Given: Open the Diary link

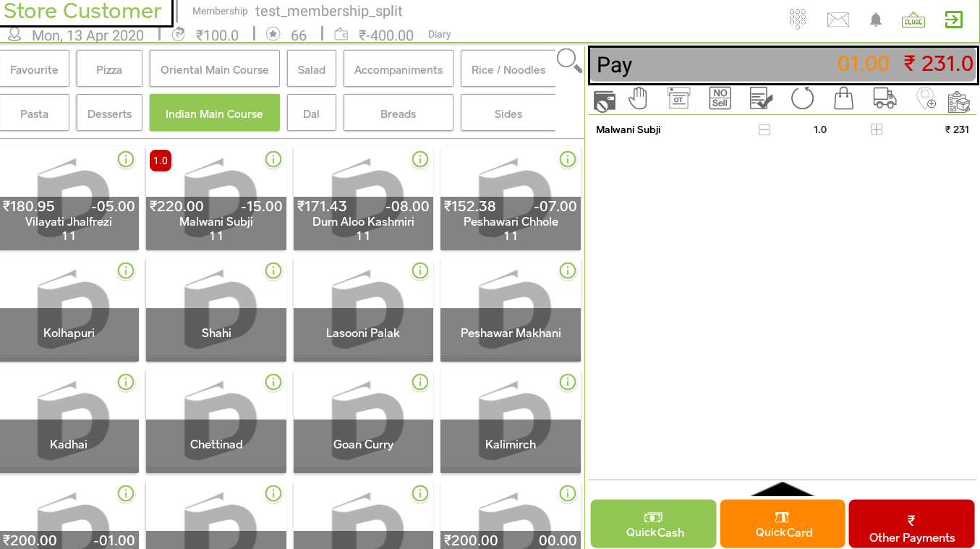Looking at the screenshot, I should (x=440, y=34).
